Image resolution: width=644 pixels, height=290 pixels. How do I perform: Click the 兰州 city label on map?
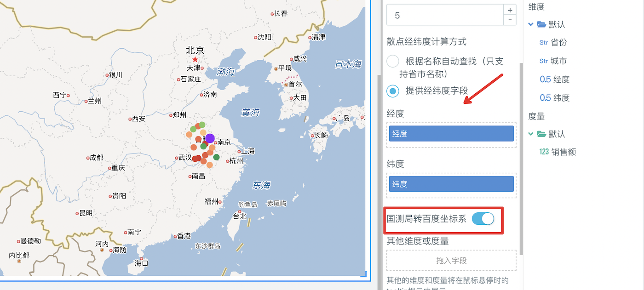[x=94, y=101]
